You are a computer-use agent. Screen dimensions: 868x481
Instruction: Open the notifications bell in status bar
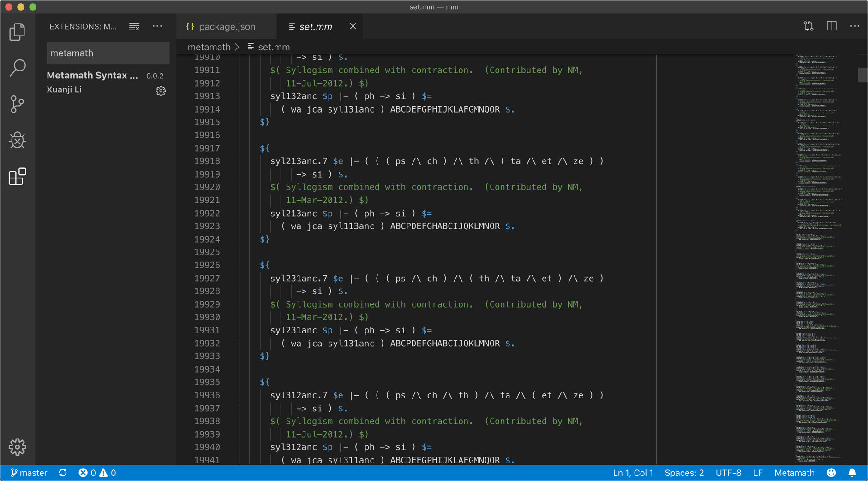click(x=852, y=473)
